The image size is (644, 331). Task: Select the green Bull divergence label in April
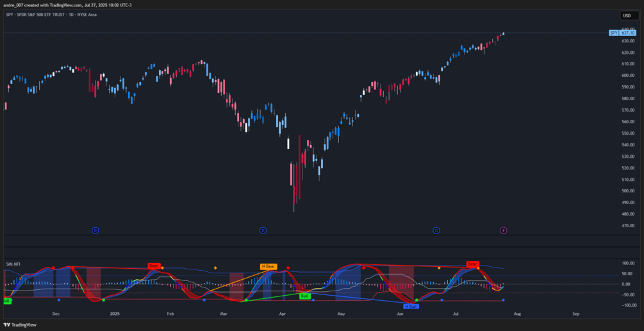point(305,296)
